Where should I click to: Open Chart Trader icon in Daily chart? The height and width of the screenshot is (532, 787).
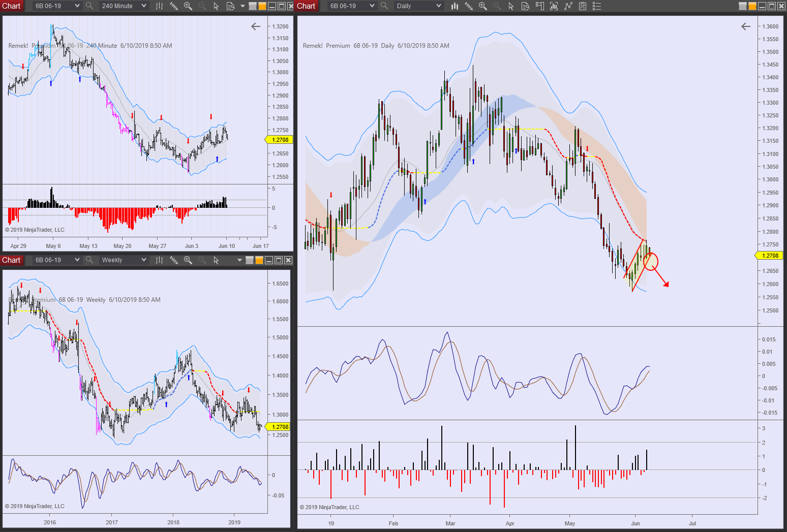pyautogui.click(x=539, y=6)
